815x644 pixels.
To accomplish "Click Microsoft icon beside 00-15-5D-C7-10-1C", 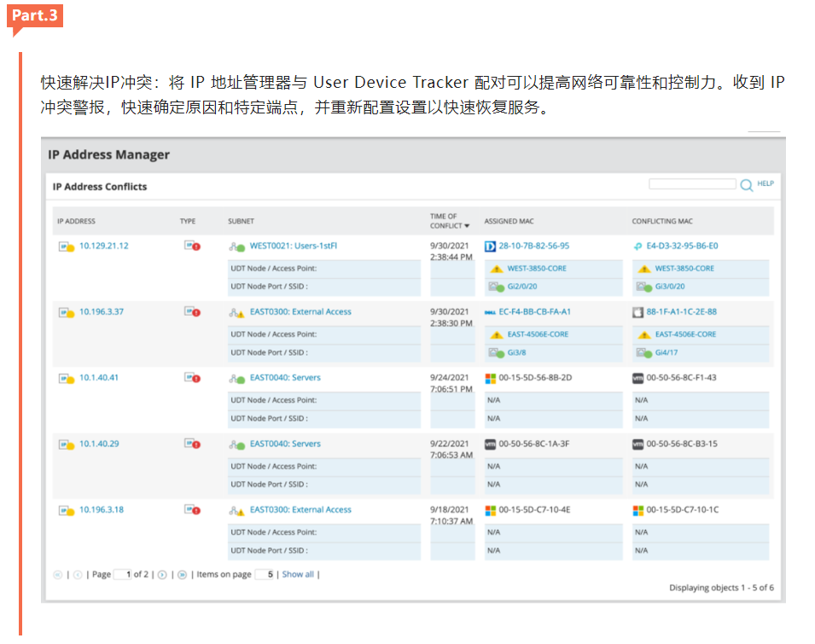I will pyautogui.click(x=637, y=510).
